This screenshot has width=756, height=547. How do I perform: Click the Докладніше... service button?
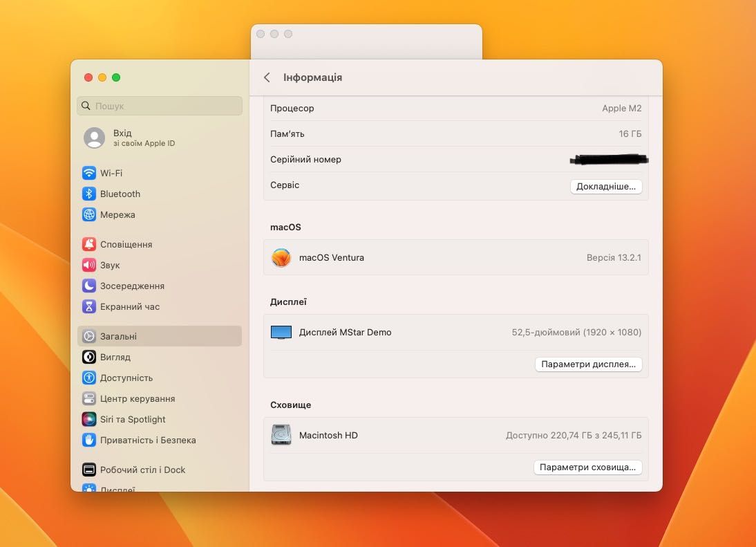[x=606, y=187]
